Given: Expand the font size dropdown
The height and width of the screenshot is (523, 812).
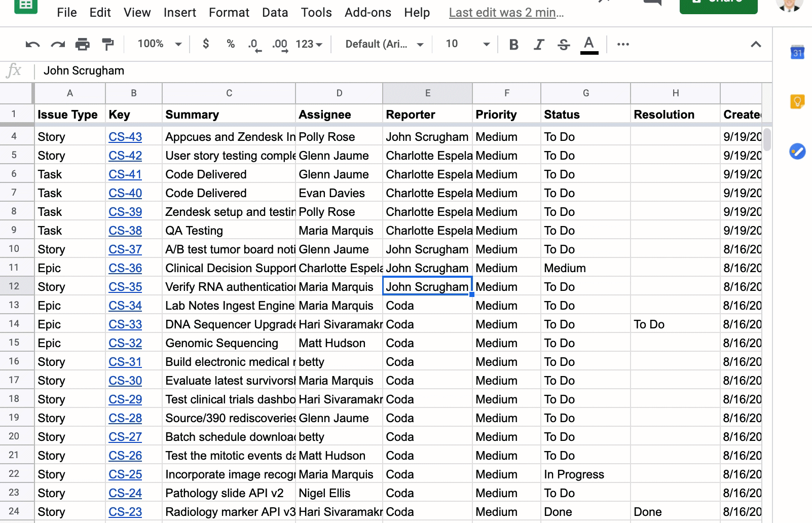Looking at the screenshot, I should coord(486,44).
